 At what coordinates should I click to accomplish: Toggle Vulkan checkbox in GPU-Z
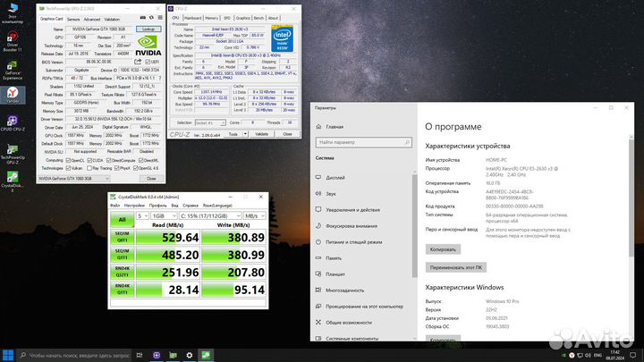click(x=68, y=168)
